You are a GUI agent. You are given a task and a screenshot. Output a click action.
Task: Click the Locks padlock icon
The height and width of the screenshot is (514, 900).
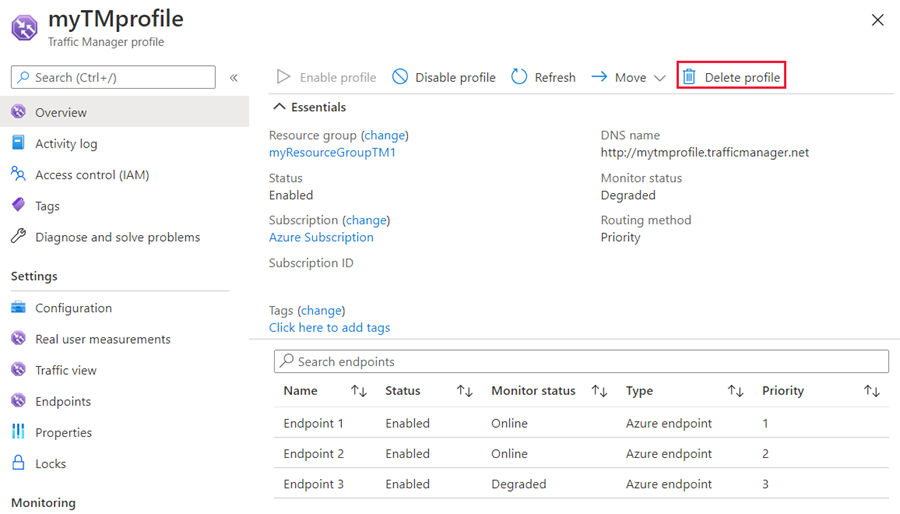(x=18, y=462)
